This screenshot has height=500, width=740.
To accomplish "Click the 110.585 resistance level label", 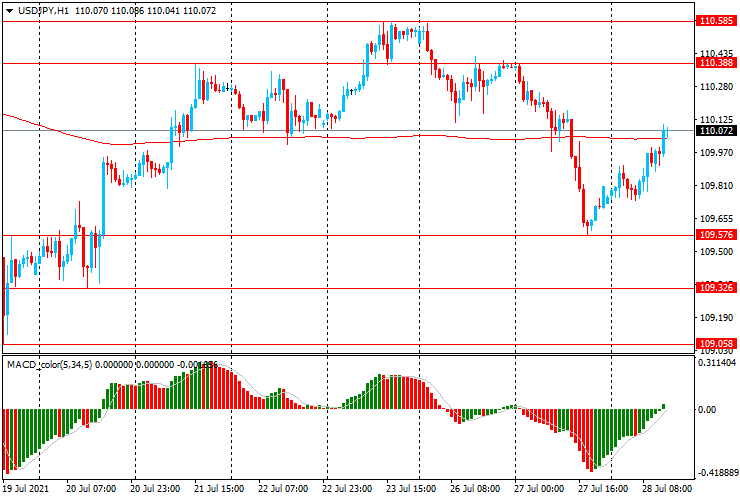I will pyautogui.click(x=716, y=21).
